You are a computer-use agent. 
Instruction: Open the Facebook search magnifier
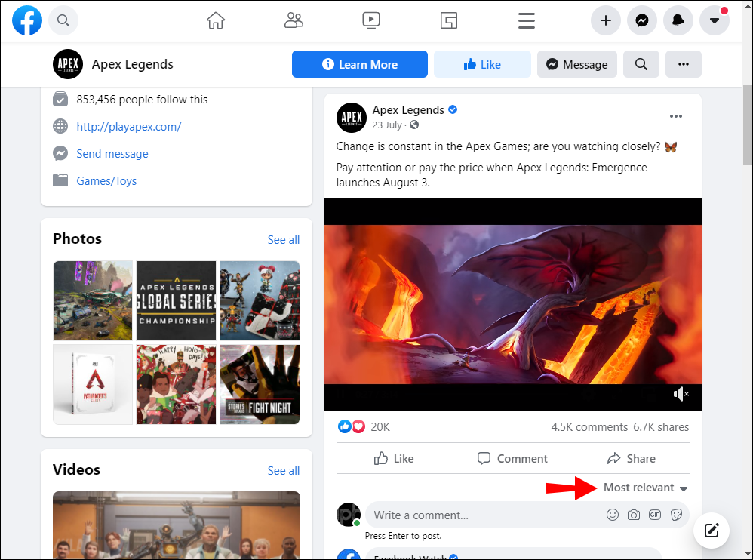[x=63, y=20]
